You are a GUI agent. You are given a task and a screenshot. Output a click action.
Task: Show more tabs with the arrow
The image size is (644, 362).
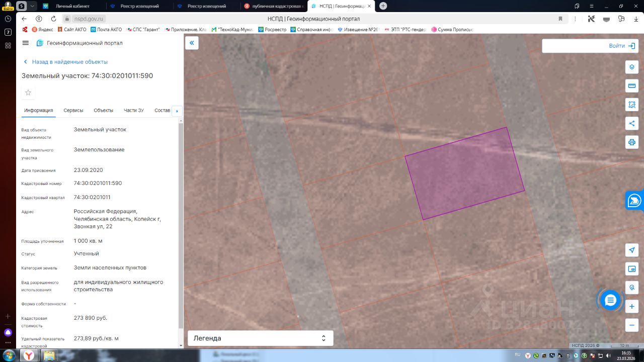[177, 111]
